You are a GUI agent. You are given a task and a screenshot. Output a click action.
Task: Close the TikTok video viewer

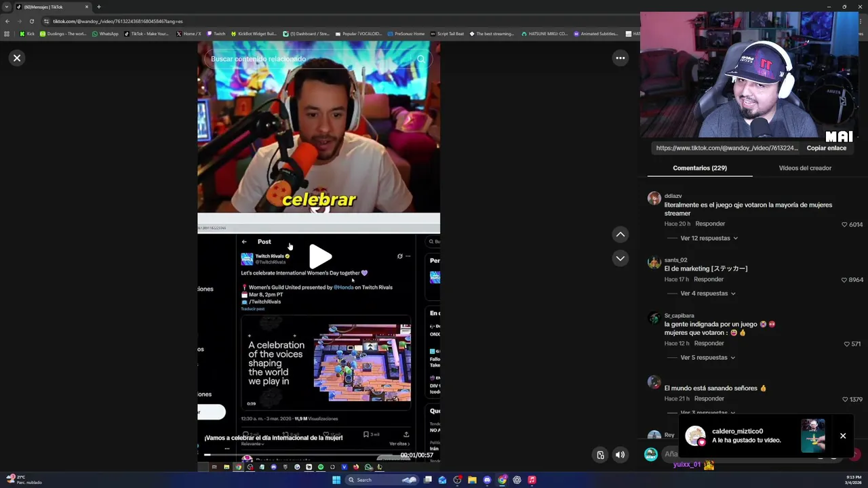coord(17,58)
